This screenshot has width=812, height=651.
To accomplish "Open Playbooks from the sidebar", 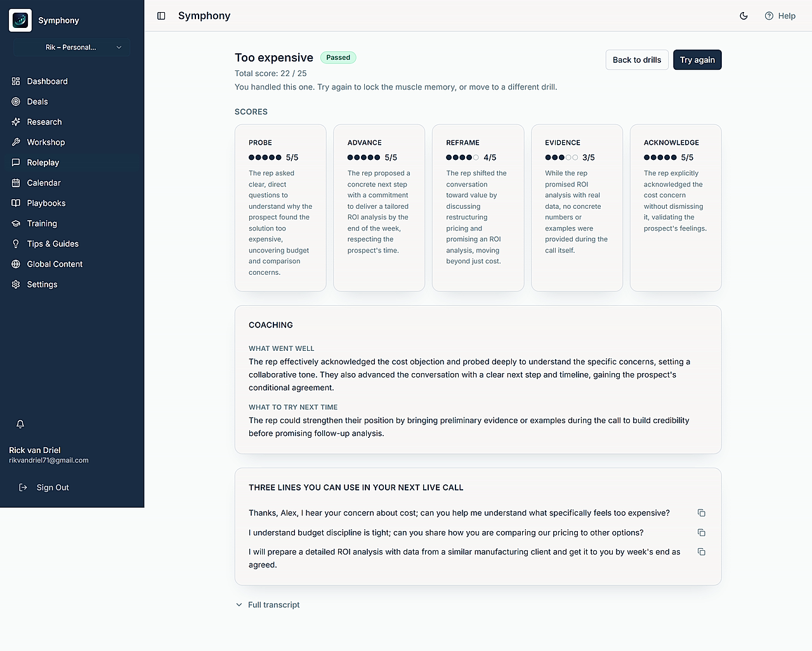I will coord(72,203).
